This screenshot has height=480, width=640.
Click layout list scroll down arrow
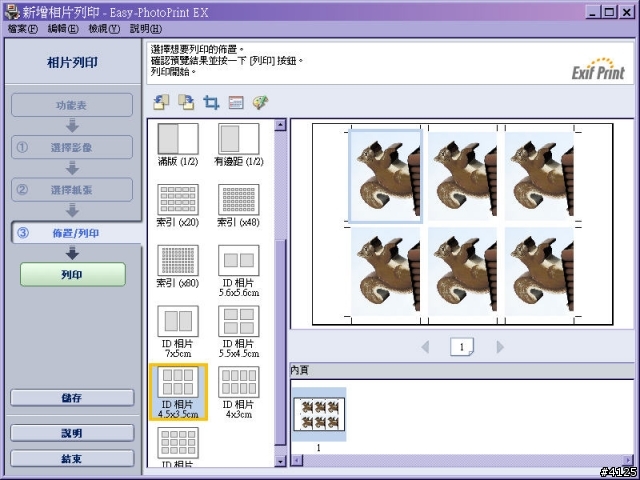point(280,461)
